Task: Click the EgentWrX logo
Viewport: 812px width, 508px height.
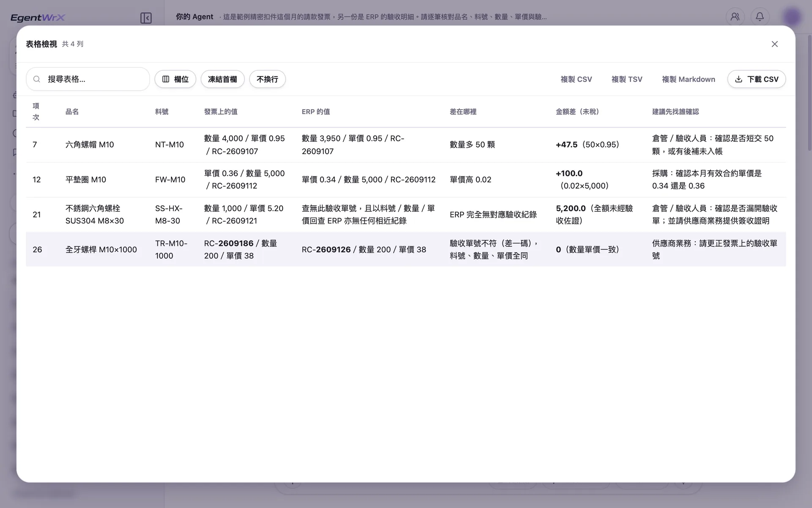Action: (38, 17)
